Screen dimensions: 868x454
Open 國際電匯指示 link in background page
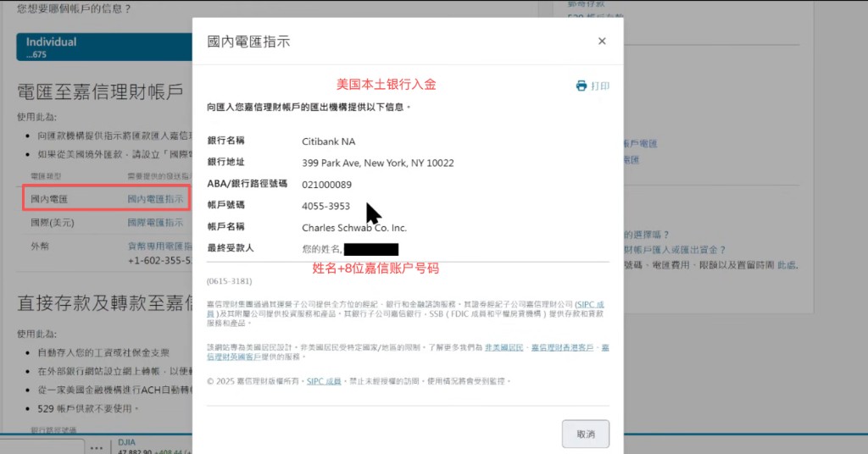[155, 222]
